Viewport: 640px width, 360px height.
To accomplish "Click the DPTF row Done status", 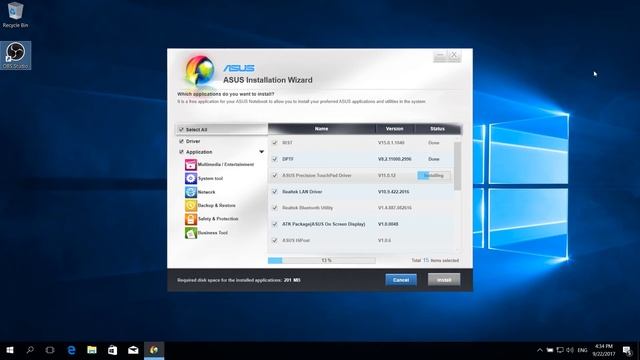I will [433, 159].
